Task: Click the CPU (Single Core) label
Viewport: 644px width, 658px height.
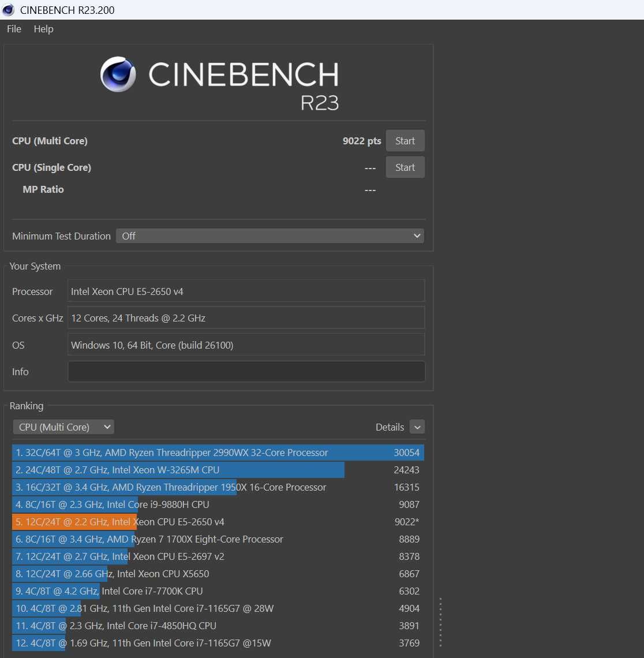Action: (x=51, y=167)
